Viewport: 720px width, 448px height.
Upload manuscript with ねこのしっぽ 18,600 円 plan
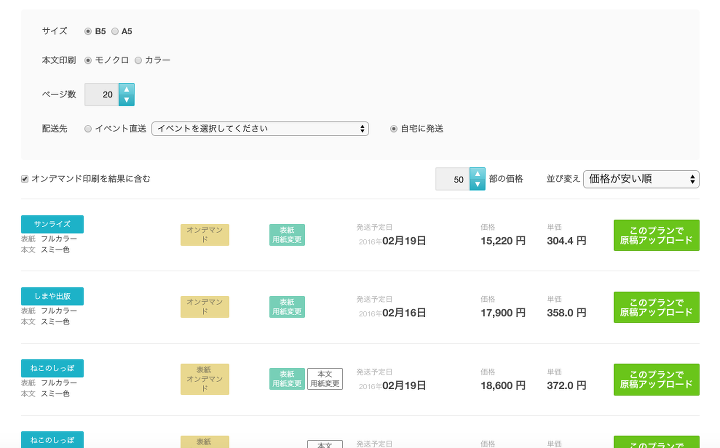coord(657,380)
